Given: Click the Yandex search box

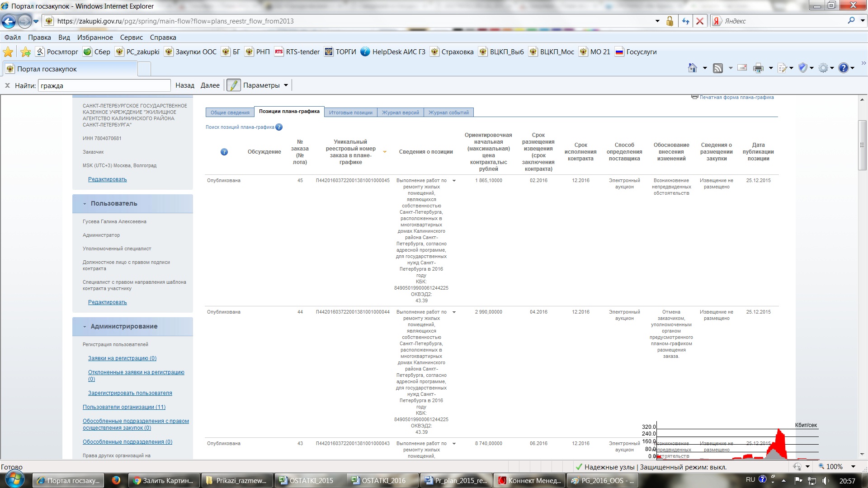Looking at the screenshot, I should [x=783, y=21].
